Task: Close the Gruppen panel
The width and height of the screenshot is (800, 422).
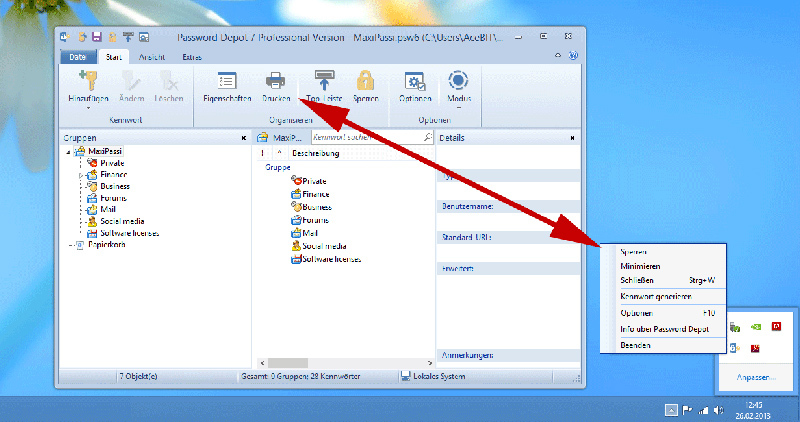Action: pyautogui.click(x=243, y=138)
